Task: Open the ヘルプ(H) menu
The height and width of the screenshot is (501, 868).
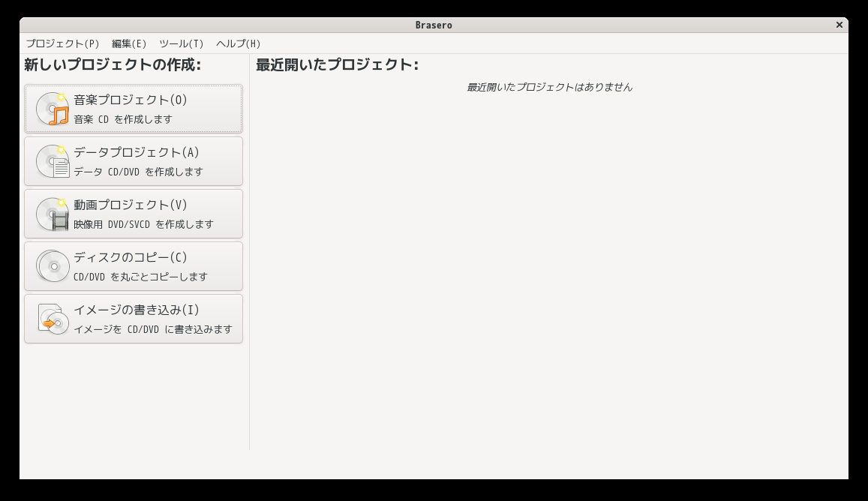Action: pos(238,43)
